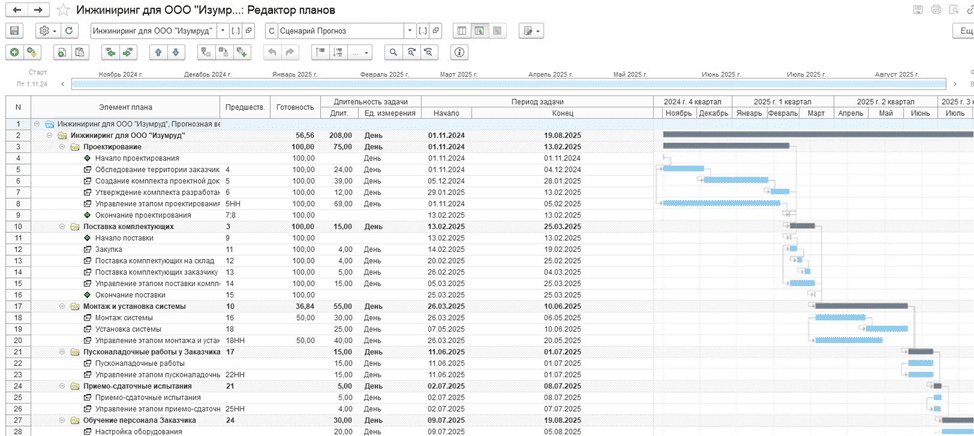Click the magnifier Search icon in toolbar
The height and width of the screenshot is (436, 974).
(394, 52)
